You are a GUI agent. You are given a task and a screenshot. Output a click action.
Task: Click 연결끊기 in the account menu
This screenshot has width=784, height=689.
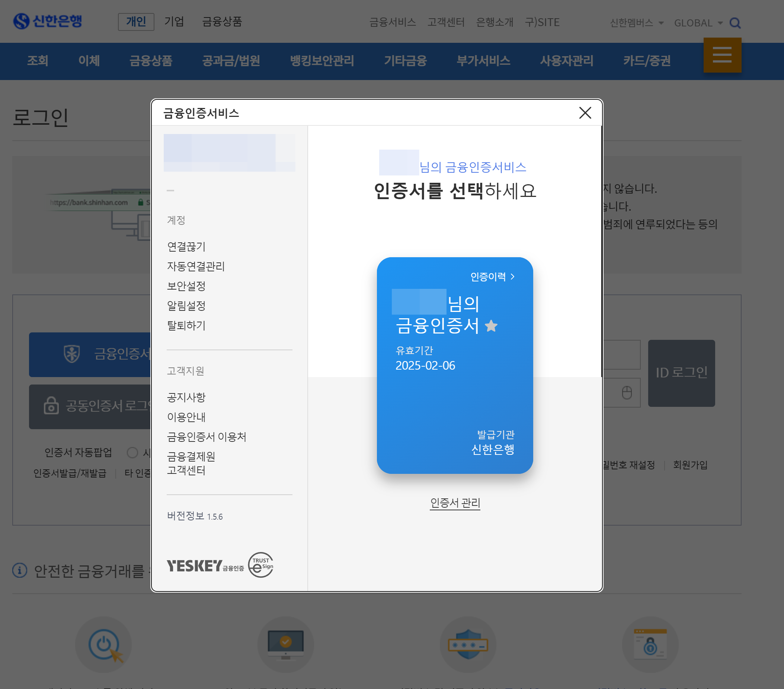[186, 246]
